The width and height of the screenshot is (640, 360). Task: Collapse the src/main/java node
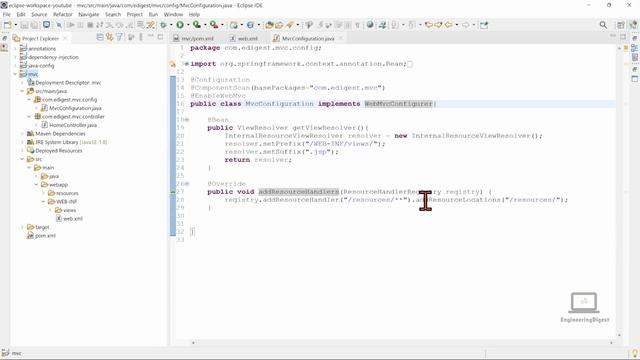point(22,91)
